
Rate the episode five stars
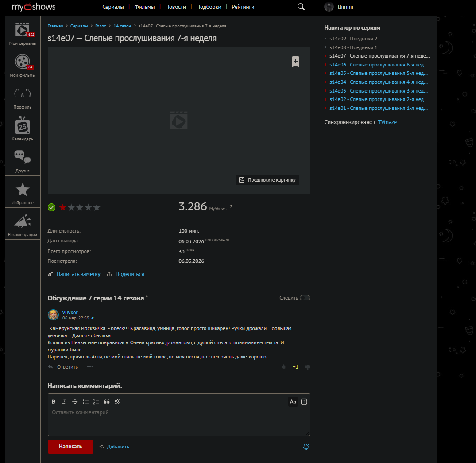click(x=97, y=207)
